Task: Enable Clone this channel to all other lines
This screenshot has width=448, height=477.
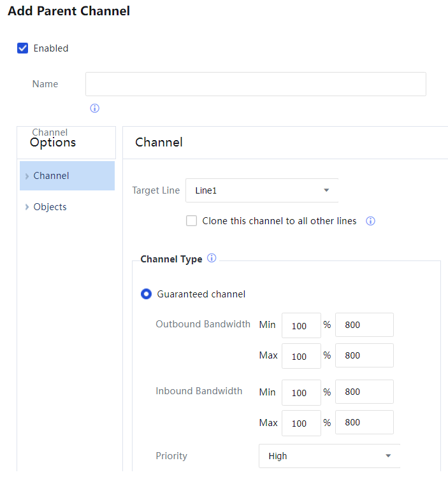Action: click(191, 221)
